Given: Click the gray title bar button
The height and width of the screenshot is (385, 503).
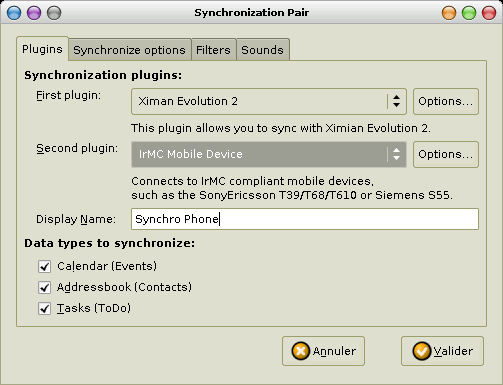Looking at the screenshot, I should [x=54, y=13].
